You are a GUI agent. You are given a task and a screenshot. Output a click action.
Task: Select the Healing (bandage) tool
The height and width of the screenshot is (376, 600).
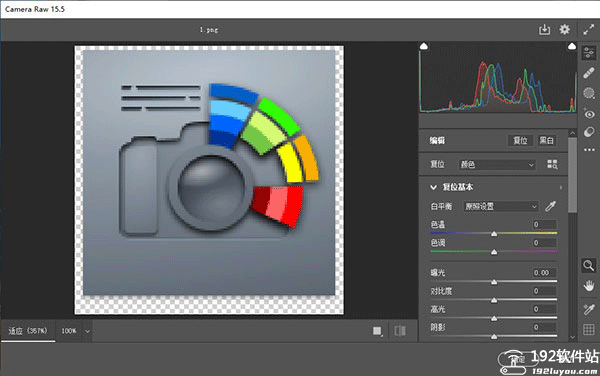[x=589, y=73]
